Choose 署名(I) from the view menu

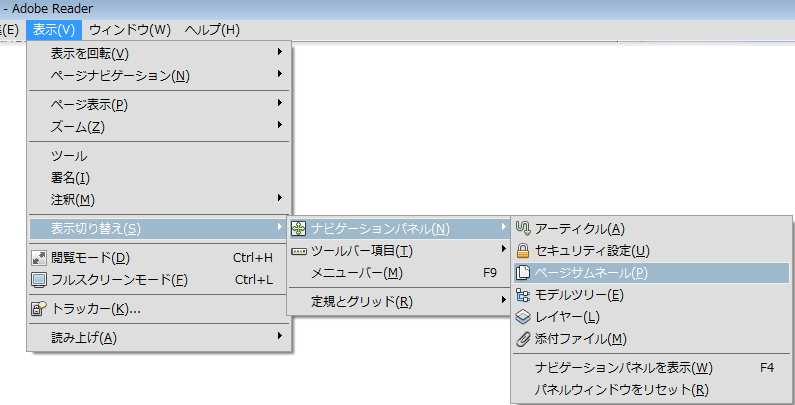[159, 178]
